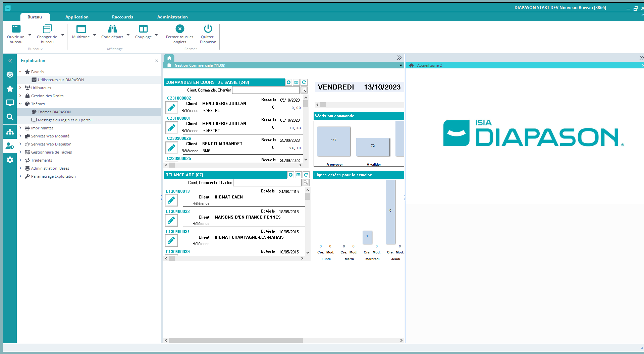The image size is (644, 354).
Task: Open the favorites star in left sidebar
Action: (x=10, y=89)
